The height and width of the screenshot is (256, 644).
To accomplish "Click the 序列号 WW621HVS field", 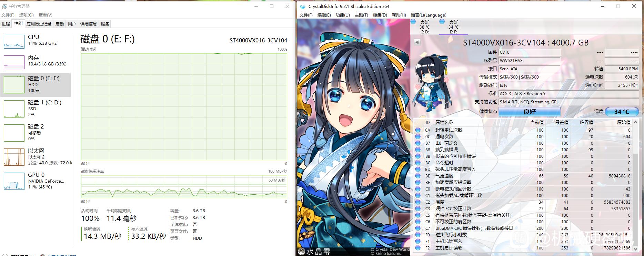I will click(530, 61).
